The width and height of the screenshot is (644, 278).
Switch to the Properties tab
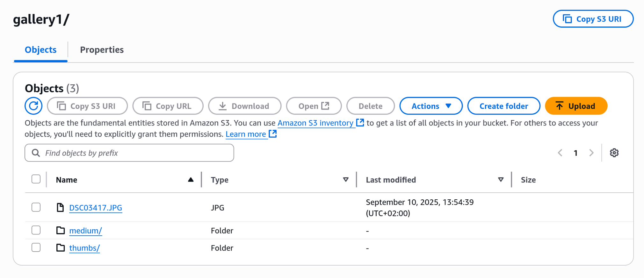(x=102, y=50)
